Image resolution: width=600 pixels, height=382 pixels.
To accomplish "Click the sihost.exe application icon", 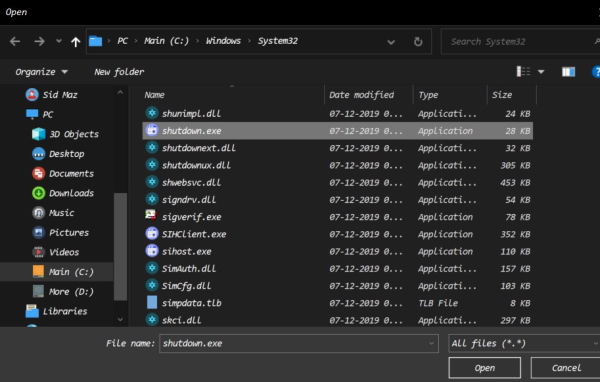I will [x=152, y=250].
